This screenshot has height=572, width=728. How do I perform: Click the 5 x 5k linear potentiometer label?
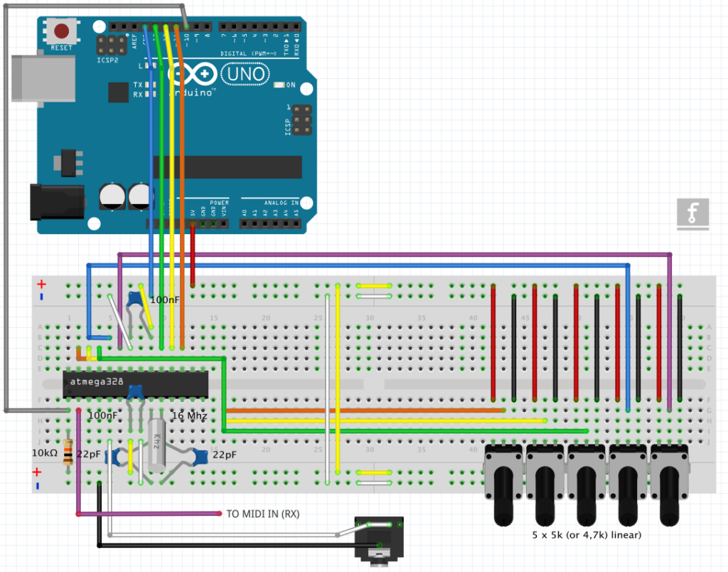[586, 535]
